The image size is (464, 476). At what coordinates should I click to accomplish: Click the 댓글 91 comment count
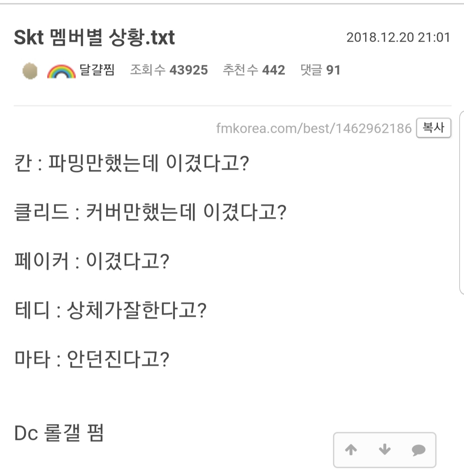click(320, 70)
